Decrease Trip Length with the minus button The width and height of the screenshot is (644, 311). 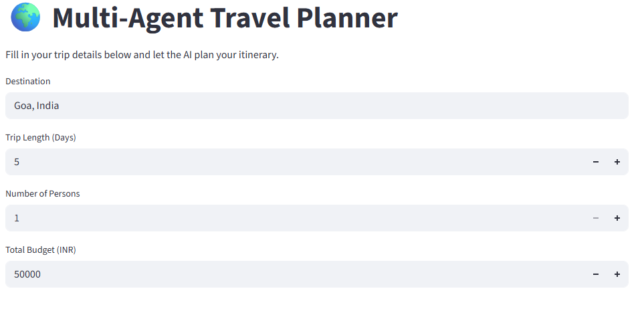(x=595, y=162)
